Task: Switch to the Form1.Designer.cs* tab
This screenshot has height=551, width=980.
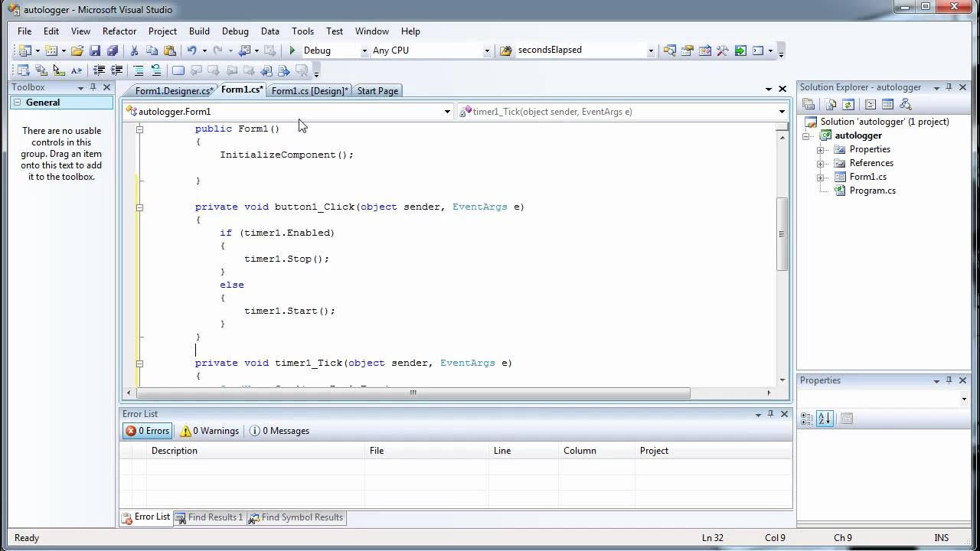Action: [x=173, y=90]
